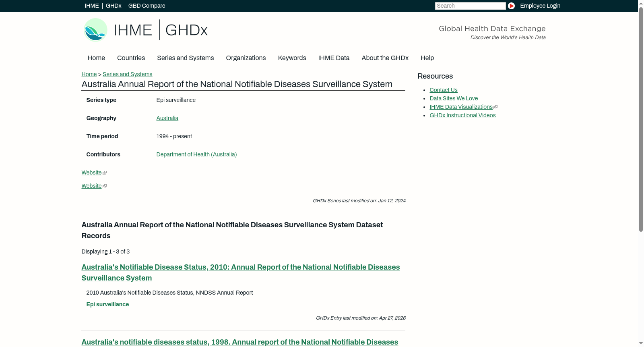Image resolution: width=644 pixels, height=347 pixels.
Task: Open Countries menu
Action: 131,58
